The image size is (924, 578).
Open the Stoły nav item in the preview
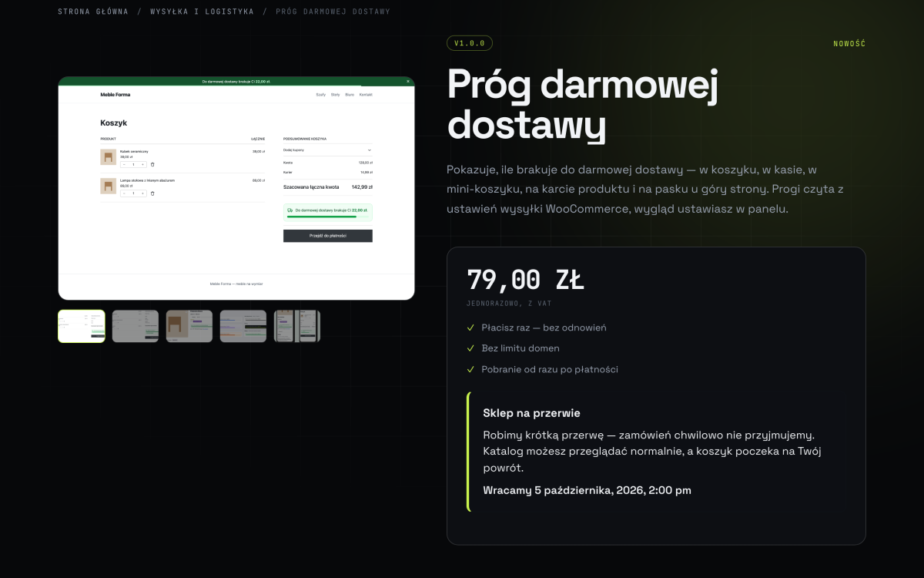pos(335,95)
